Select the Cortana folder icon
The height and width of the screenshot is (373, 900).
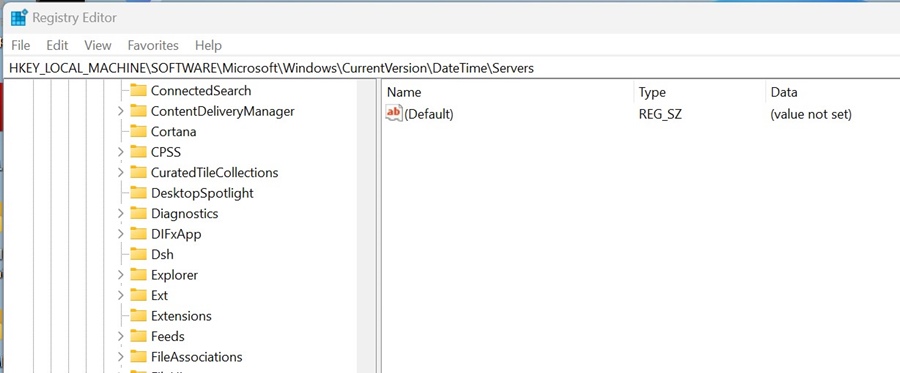point(138,131)
